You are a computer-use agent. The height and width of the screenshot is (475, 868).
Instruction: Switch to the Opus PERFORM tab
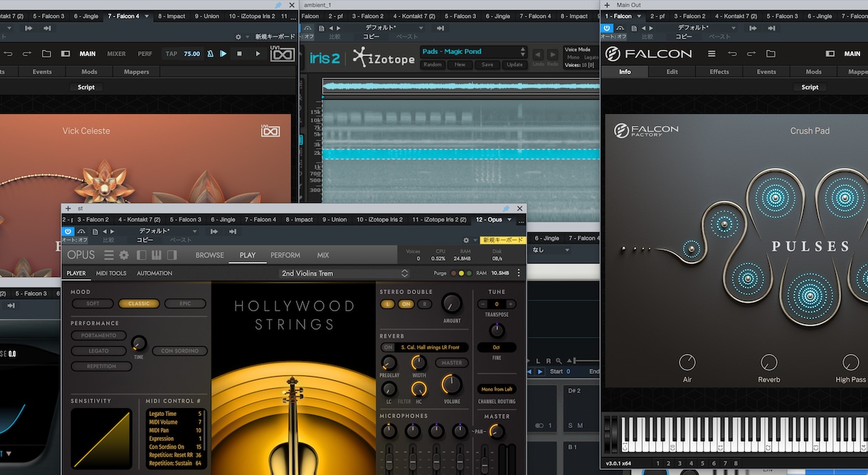pos(285,255)
